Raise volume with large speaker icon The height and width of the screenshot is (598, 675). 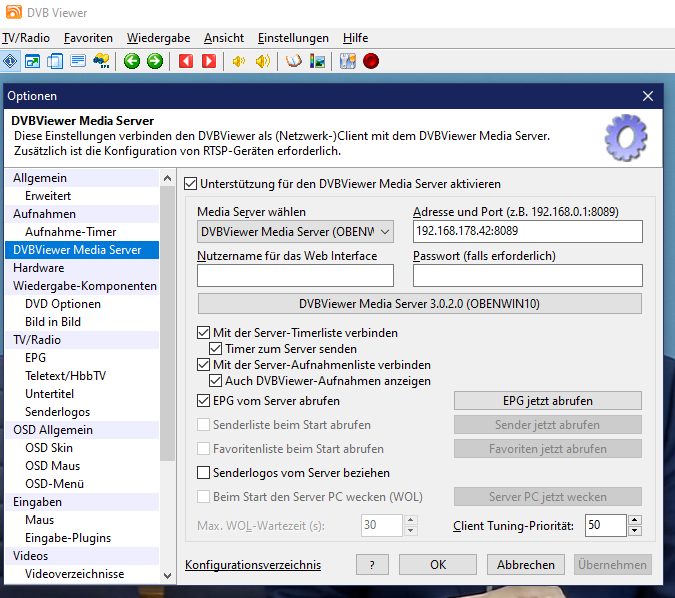[x=263, y=61]
